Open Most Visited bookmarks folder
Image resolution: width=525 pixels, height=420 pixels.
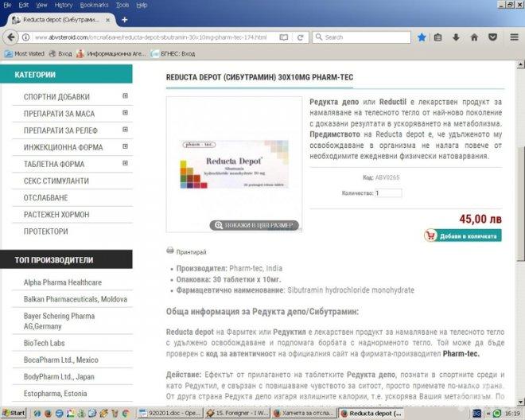point(25,53)
